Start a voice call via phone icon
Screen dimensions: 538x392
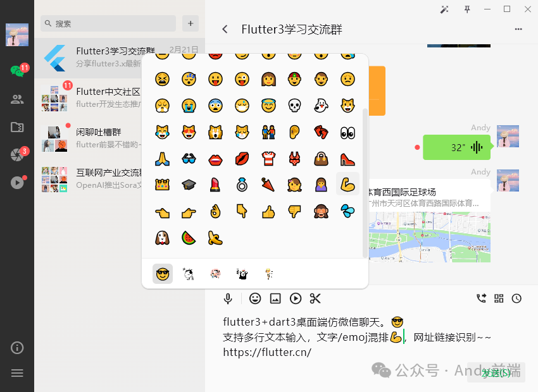tap(482, 298)
